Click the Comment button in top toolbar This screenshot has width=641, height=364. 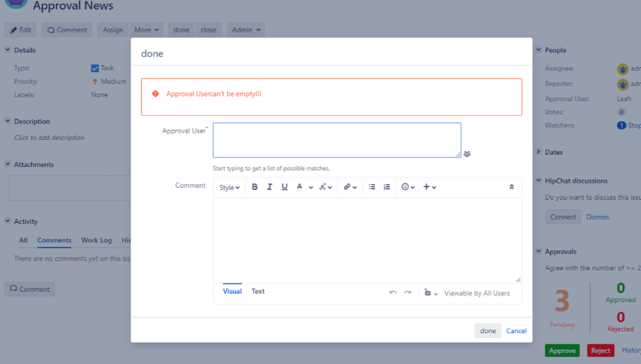[x=67, y=30]
